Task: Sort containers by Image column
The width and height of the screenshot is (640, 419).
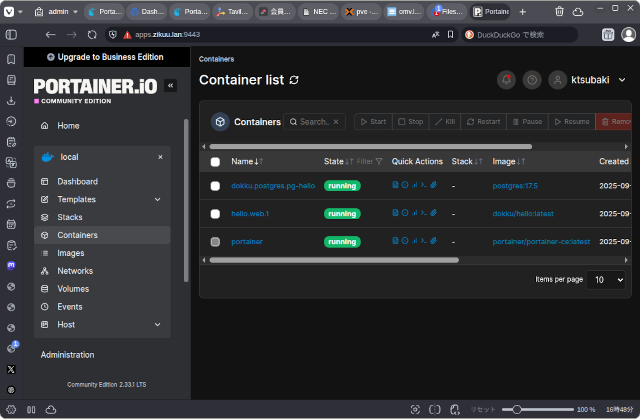Action: click(509, 162)
